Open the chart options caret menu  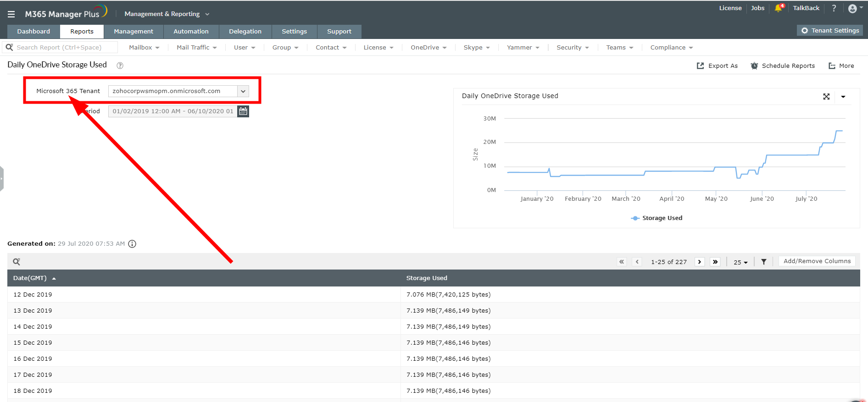pyautogui.click(x=843, y=97)
